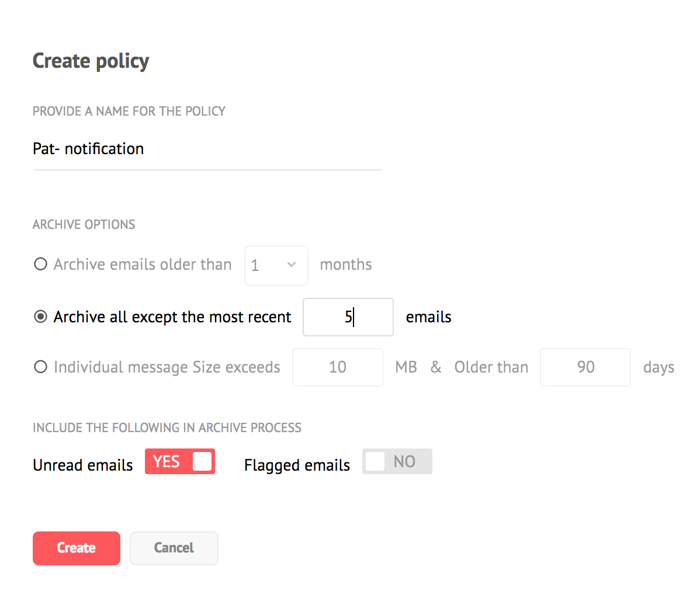Click the "Archive all except the most recent" label
This screenshot has height=612, width=700.
(x=172, y=317)
